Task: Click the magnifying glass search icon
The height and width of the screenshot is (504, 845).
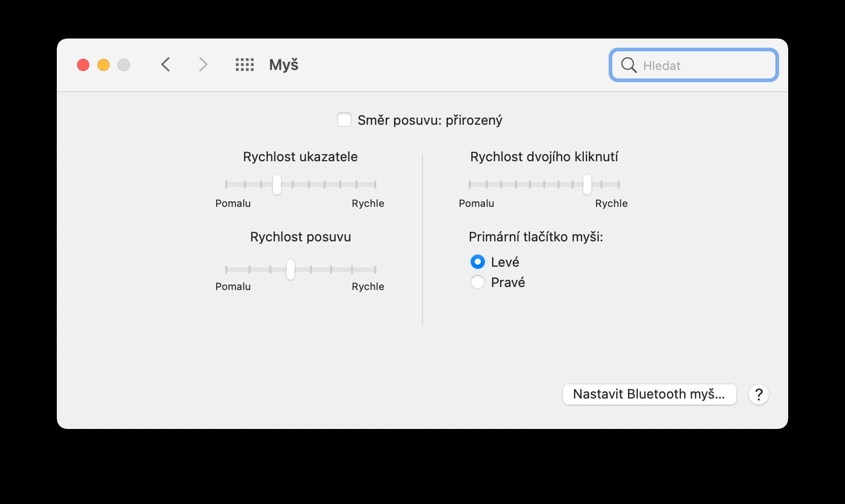Action: point(628,65)
